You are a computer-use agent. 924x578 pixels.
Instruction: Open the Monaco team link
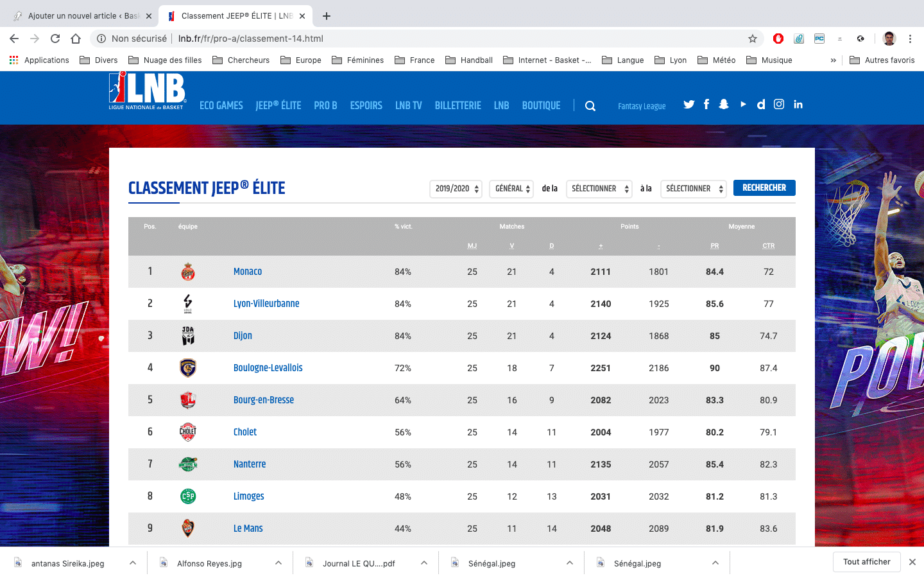point(248,272)
